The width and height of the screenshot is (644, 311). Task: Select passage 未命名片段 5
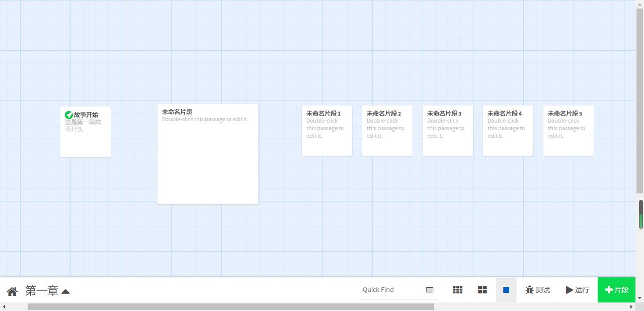pos(569,131)
